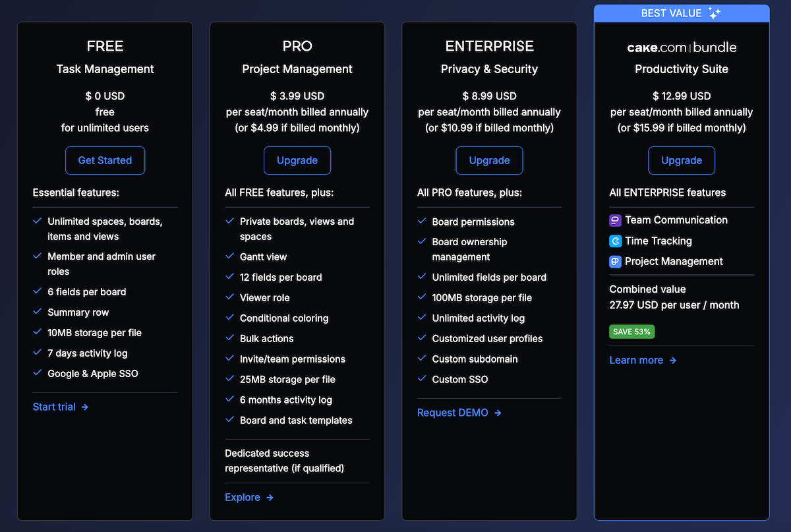
Task: Click the Time Tracking app icon
Action: [615, 241]
